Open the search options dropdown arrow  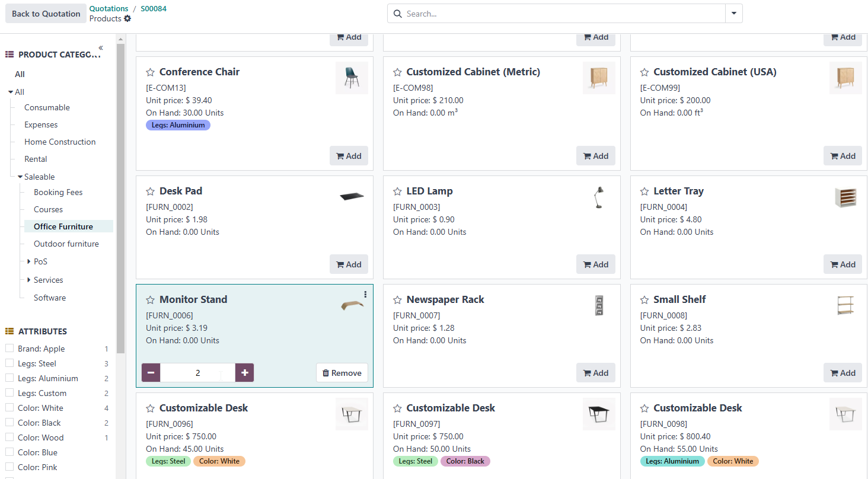[x=734, y=14]
